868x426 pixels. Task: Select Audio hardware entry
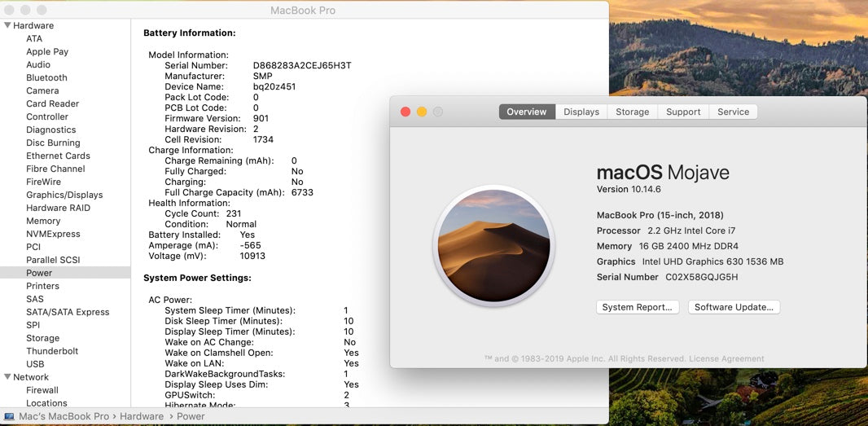[x=38, y=65]
